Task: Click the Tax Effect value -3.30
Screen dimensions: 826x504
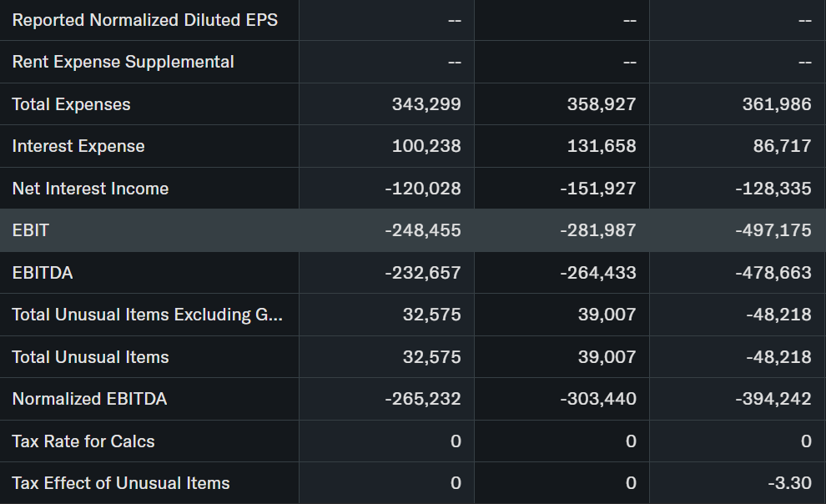Action: (x=788, y=483)
